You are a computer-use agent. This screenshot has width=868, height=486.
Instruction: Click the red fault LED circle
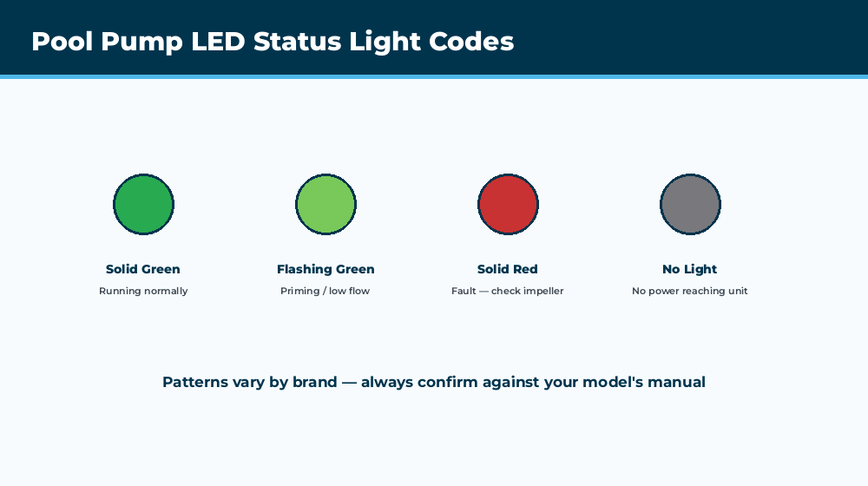click(508, 204)
